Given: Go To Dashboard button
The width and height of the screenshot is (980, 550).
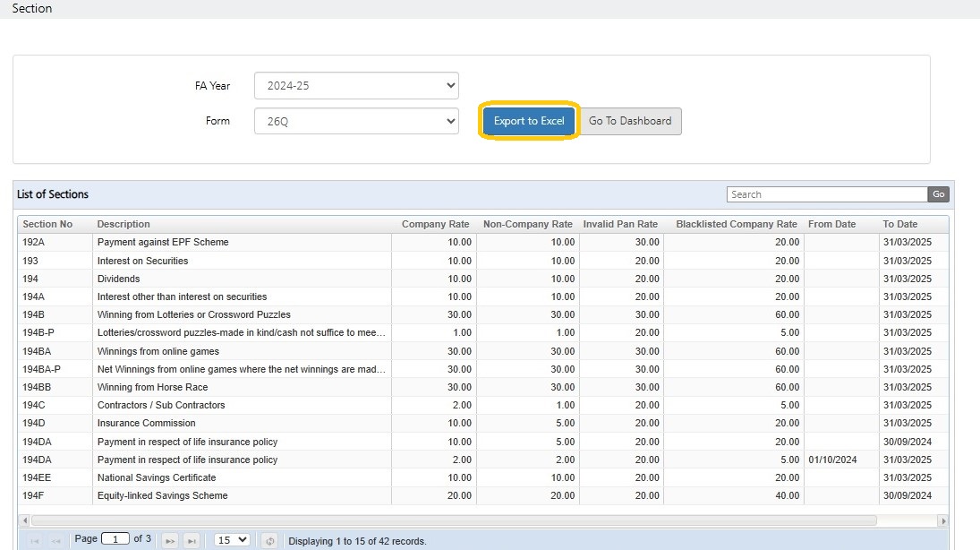Looking at the screenshot, I should click(630, 121).
